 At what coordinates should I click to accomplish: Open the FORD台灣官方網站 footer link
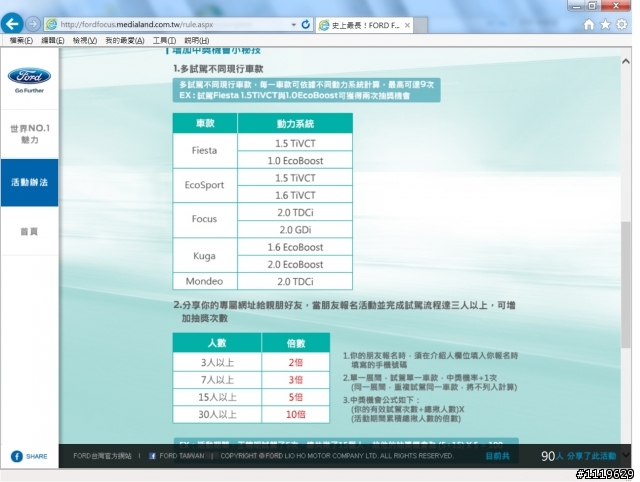102,456
